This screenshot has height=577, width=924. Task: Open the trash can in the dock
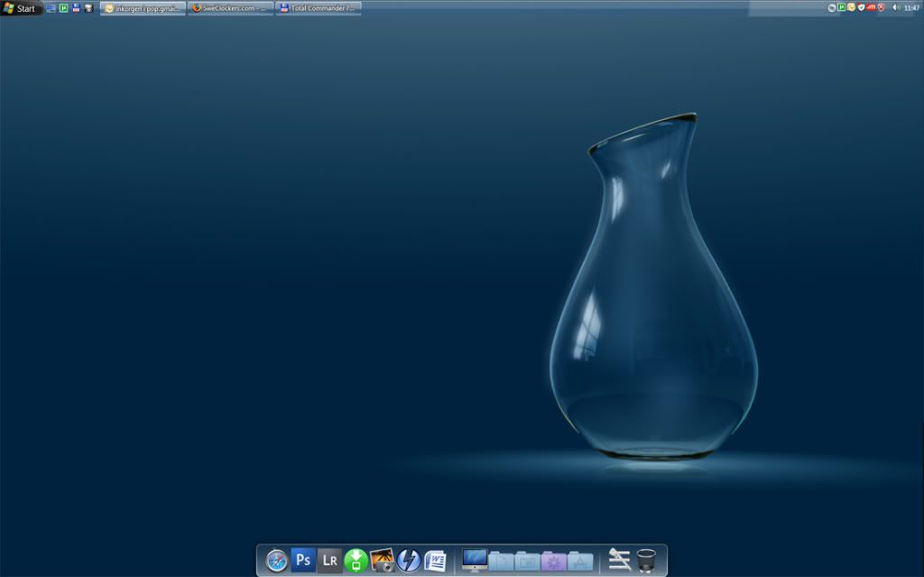click(x=646, y=561)
